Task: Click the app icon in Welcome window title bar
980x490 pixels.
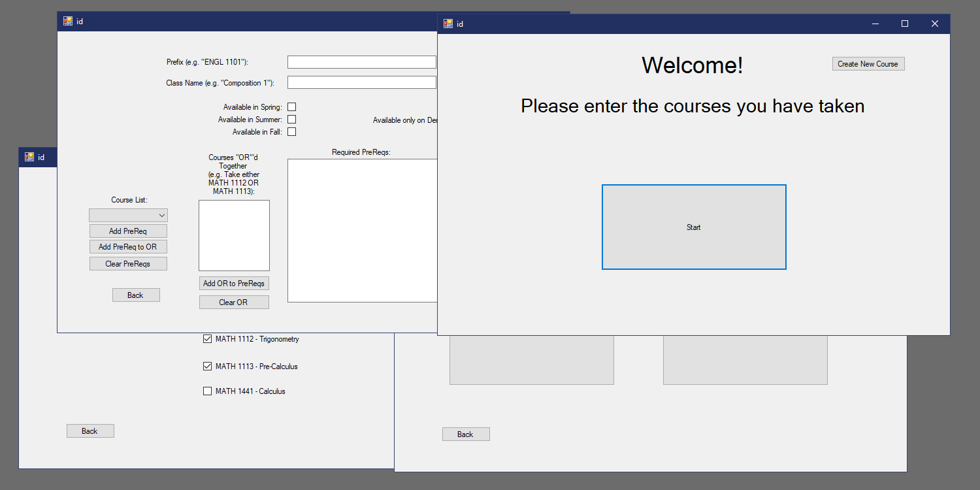Action: 448,24
